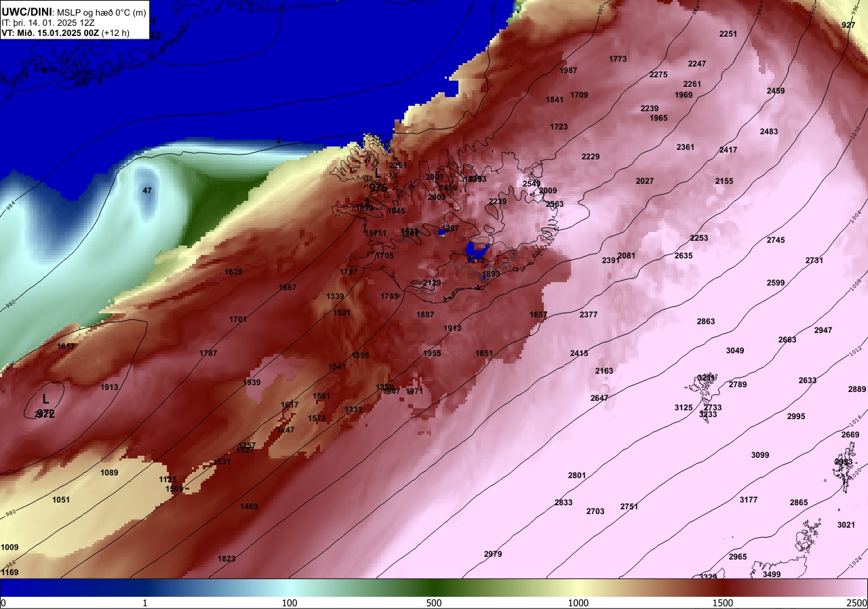
Task: Click the height value 1987
Action: 569,71
